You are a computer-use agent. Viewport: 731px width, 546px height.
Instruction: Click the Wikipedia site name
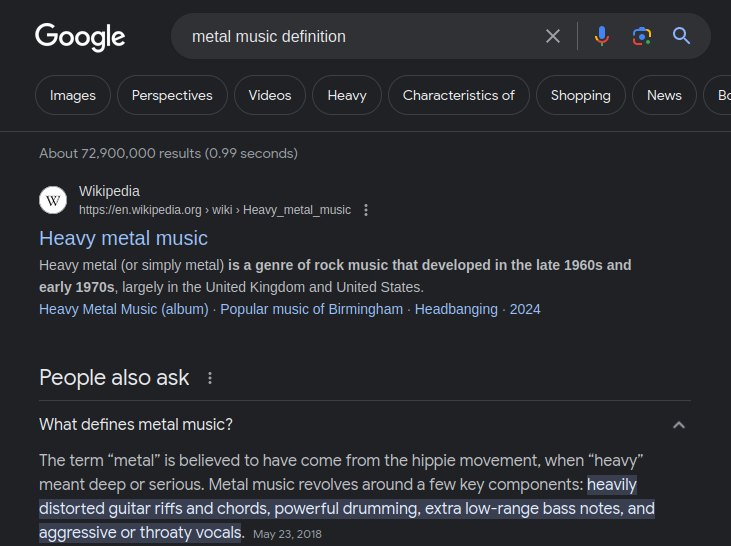[x=109, y=191]
